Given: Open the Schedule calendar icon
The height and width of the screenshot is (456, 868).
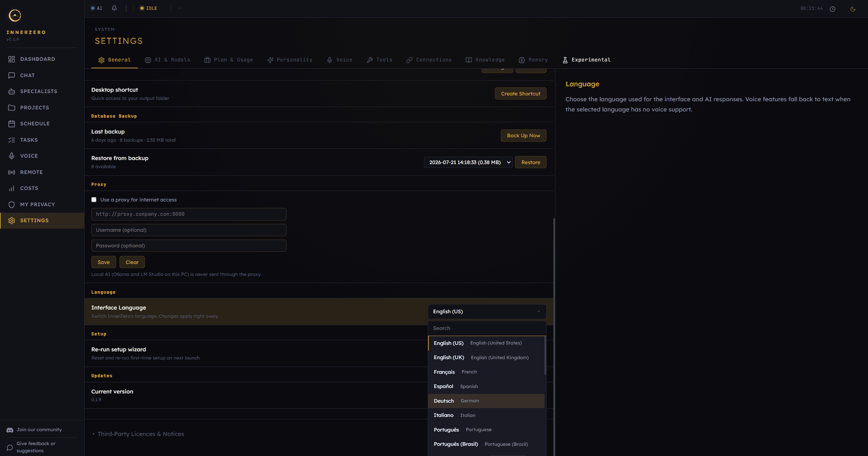Looking at the screenshot, I should pyautogui.click(x=12, y=124).
